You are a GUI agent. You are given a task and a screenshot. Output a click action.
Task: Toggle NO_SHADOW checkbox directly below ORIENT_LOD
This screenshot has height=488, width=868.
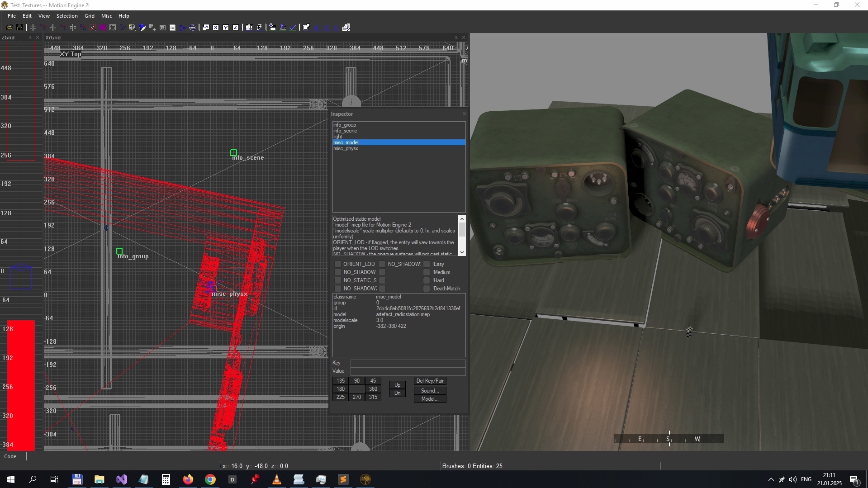pyautogui.click(x=337, y=272)
